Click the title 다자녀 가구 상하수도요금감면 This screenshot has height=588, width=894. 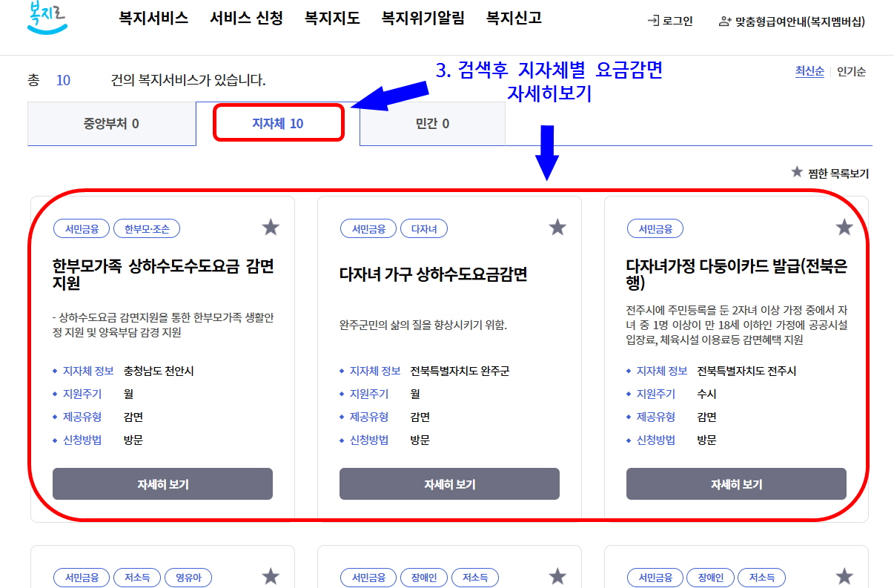434,274
